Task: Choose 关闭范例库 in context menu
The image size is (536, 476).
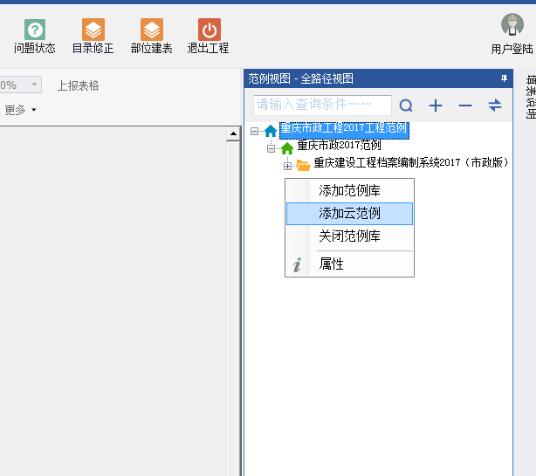Action: [x=349, y=236]
